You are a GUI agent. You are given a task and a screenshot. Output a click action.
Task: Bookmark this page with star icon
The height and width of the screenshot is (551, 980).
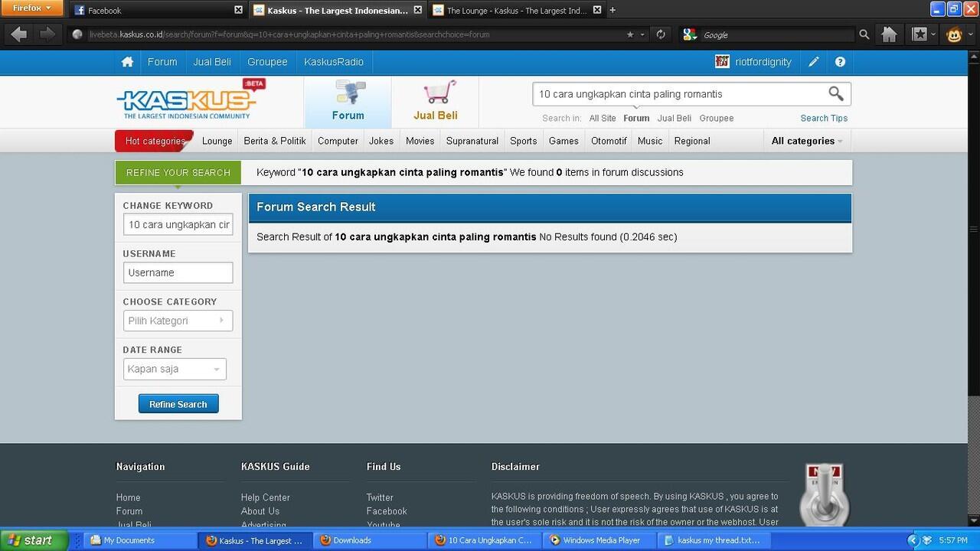(630, 34)
